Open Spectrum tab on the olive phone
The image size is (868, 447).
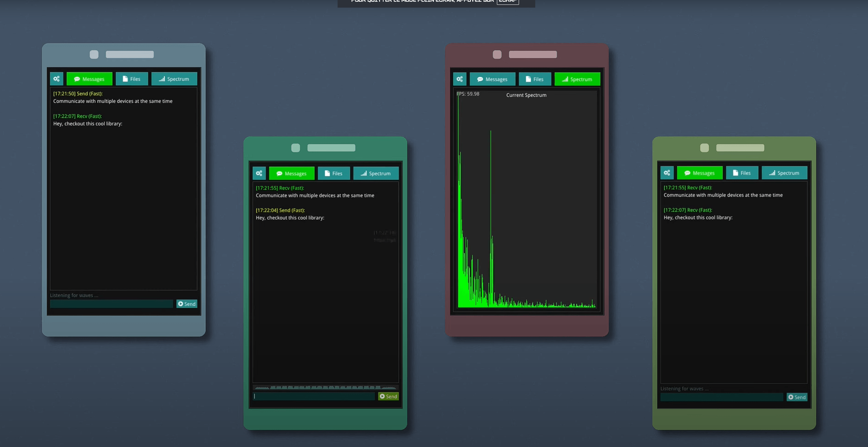[784, 173]
